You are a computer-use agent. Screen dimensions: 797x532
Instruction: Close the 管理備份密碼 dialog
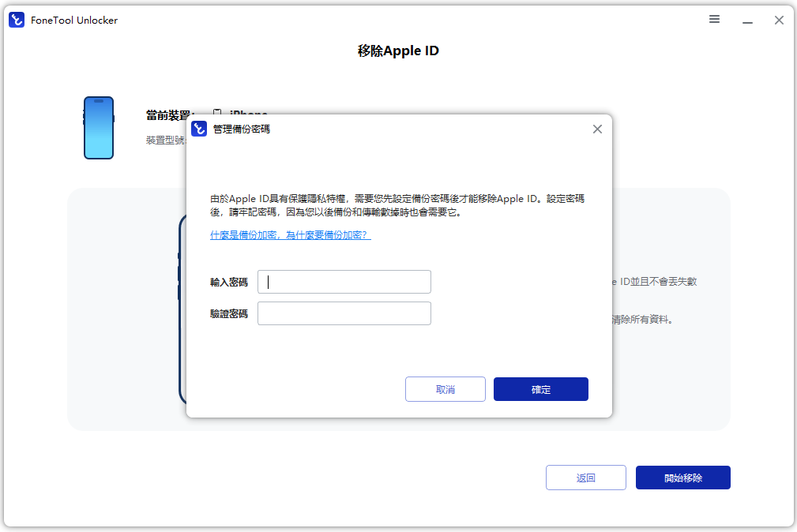[597, 129]
